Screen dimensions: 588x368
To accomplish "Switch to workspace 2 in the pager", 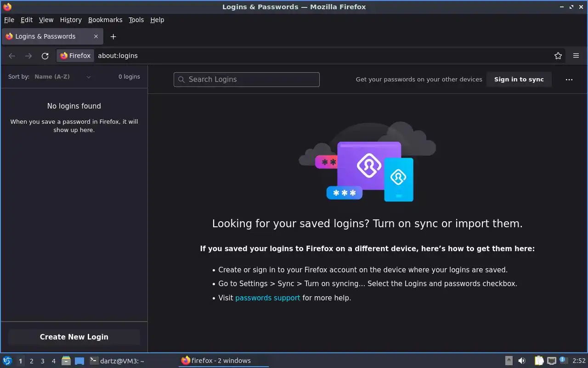I will [x=32, y=361].
